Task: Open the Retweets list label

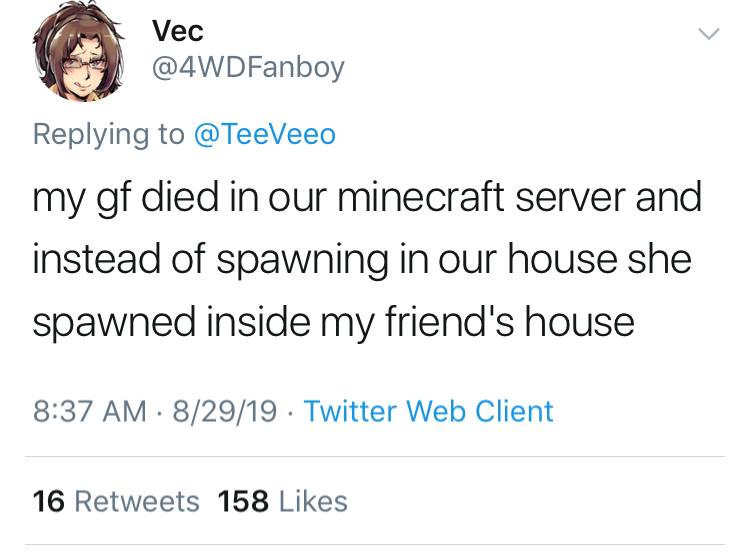Action: (x=137, y=501)
